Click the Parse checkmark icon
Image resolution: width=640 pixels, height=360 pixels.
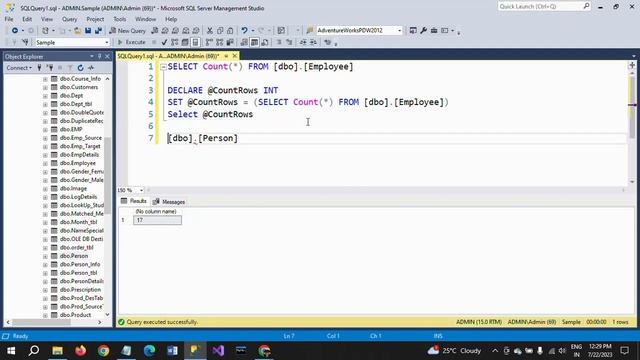(x=164, y=42)
